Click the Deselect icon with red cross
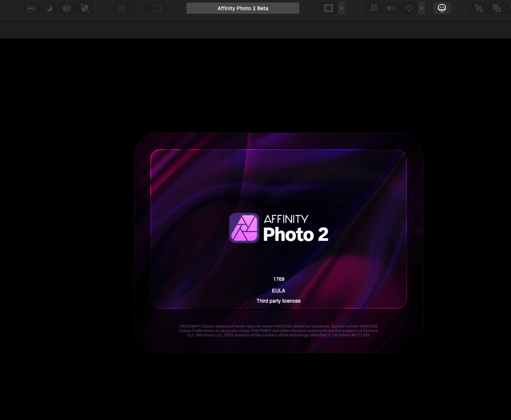Image resolution: width=511 pixels, height=420 pixels. pyautogui.click(x=140, y=8)
